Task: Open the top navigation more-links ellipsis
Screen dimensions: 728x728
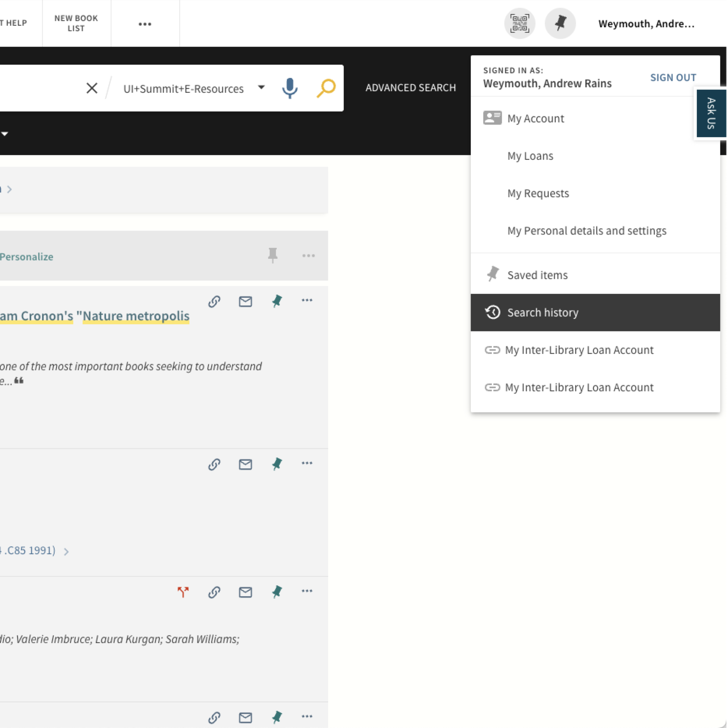Action: coord(145,24)
